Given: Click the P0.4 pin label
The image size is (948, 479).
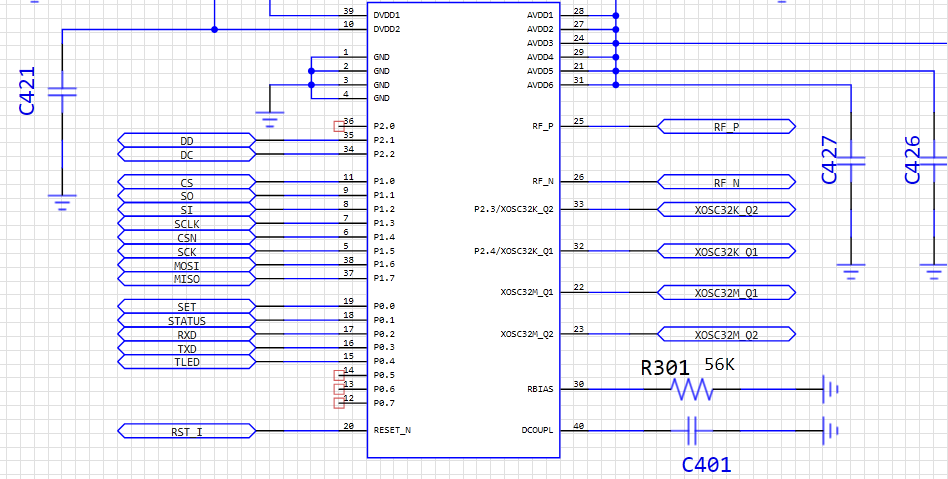Looking at the screenshot, I should point(384,362).
